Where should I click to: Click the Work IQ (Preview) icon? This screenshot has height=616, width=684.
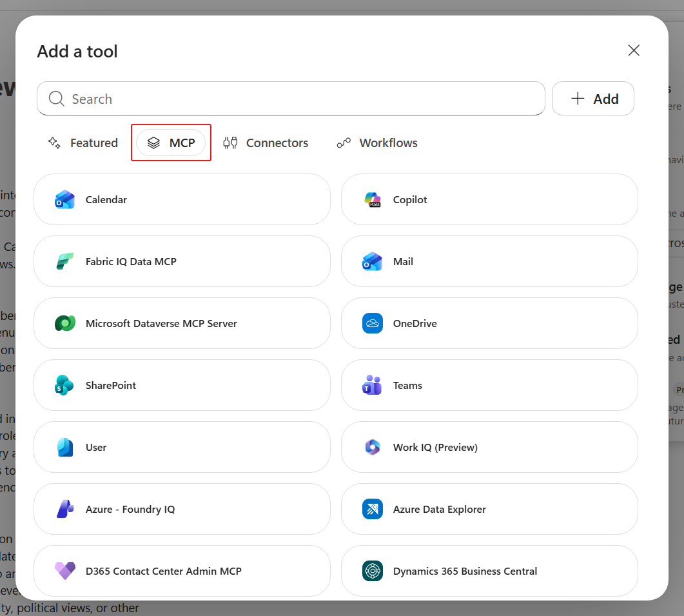coord(373,448)
